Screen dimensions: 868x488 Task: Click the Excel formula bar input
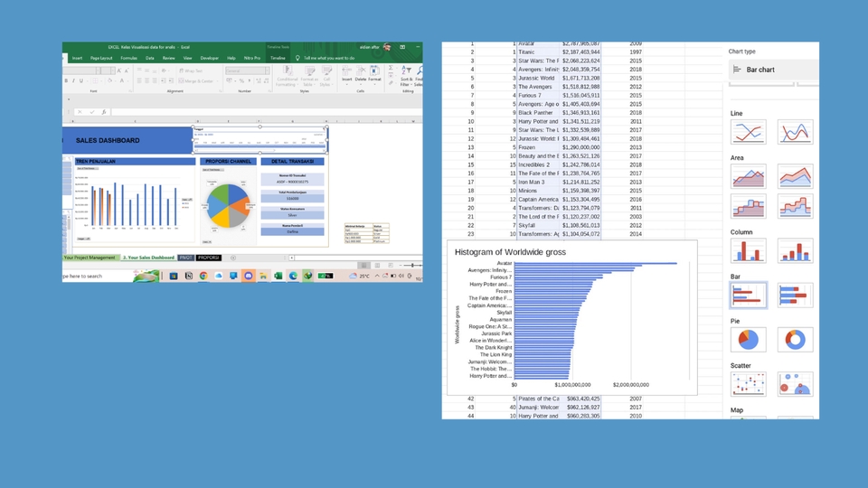(266, 112)
